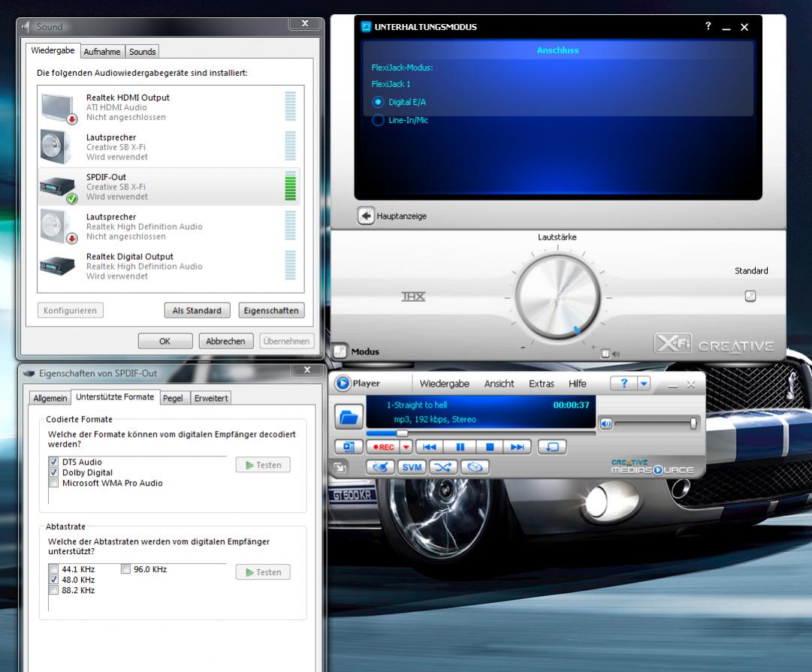812x672 pixels.
Task: Click Abbrechen in Sound dialog
Action: pos(225,341)
